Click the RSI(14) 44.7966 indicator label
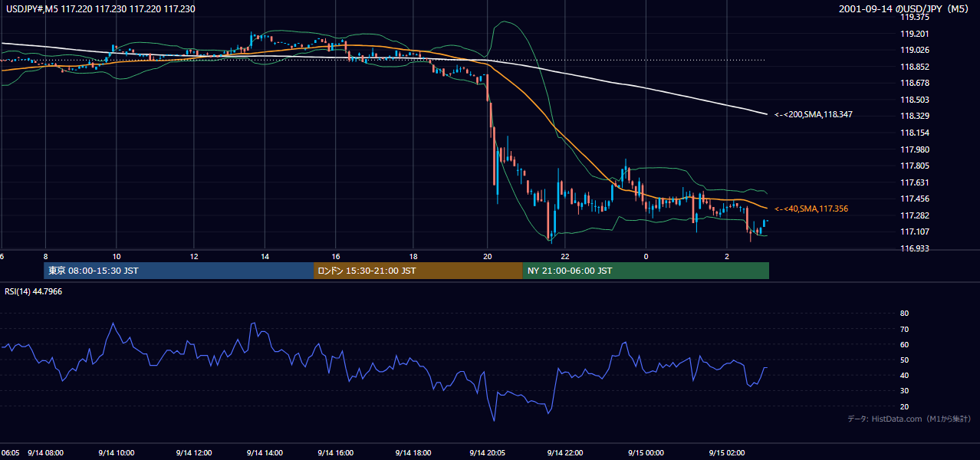Screen dimensions: 980x460 point(34,291)
